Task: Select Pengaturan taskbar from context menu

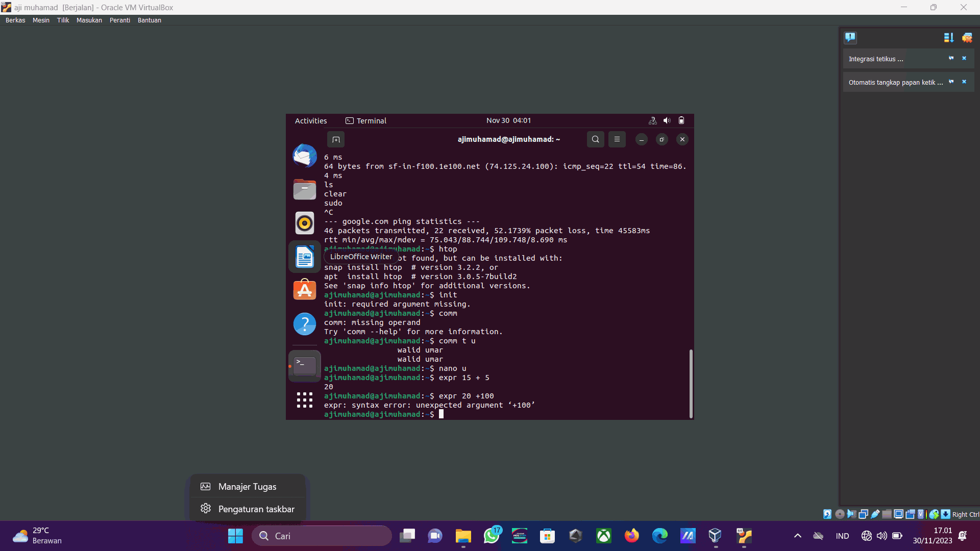Action: (248, 509)
